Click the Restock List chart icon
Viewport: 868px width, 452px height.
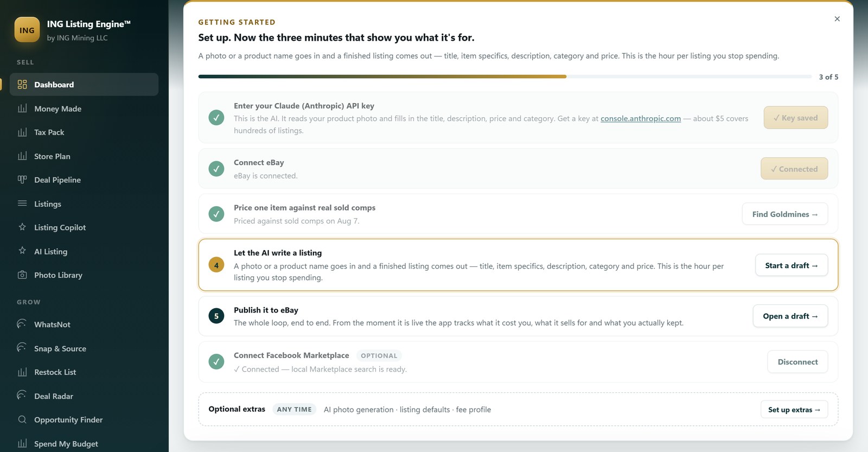22,372
